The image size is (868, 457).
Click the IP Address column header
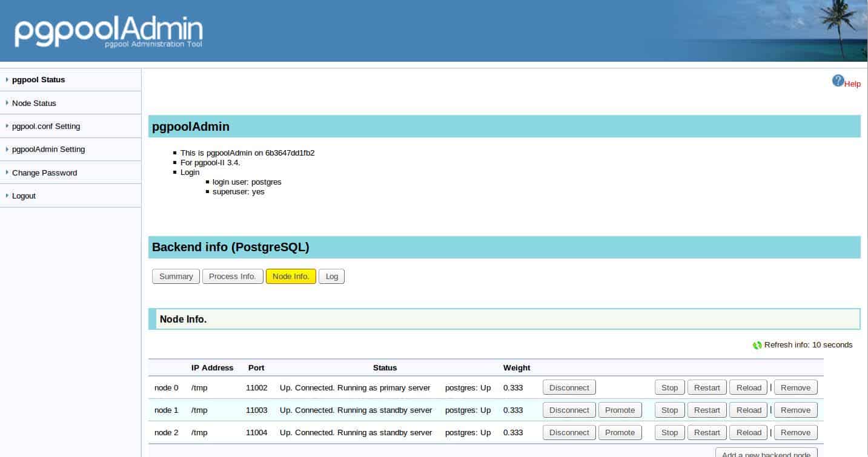coord(212,367)
